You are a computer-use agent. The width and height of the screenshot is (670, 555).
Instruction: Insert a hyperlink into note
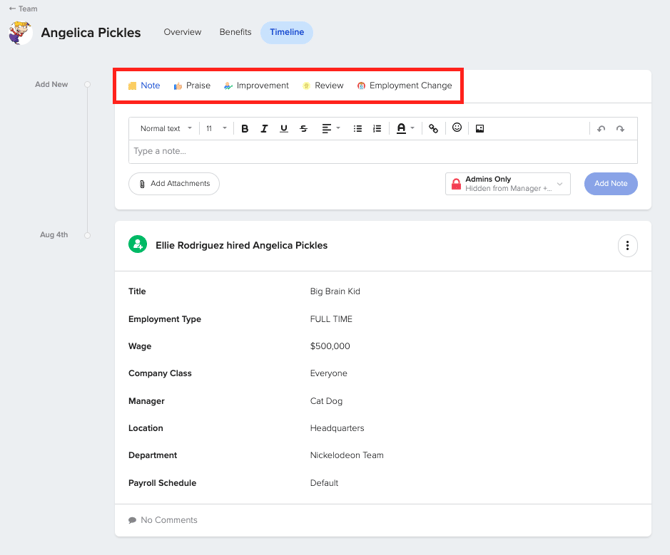[433, 129]
